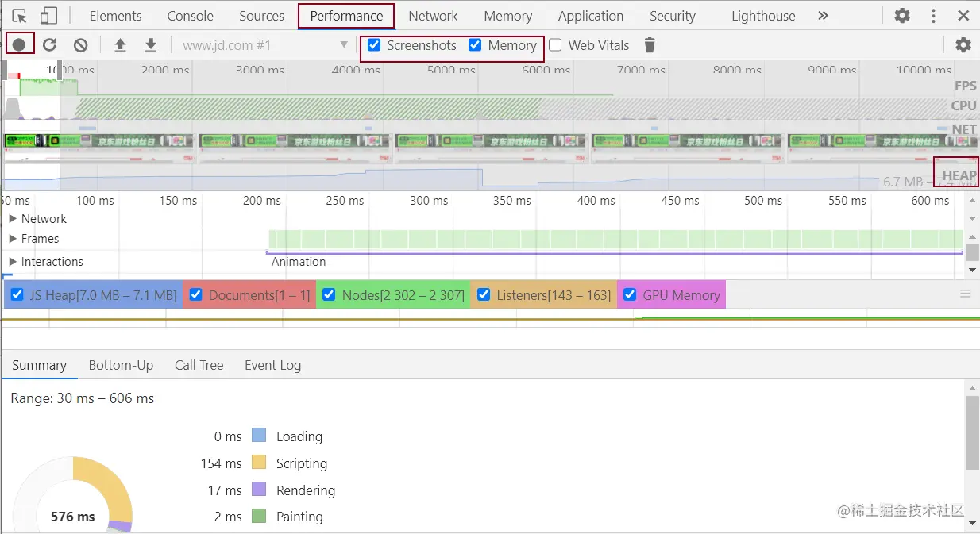The width and height of the screenshot is (980, 534).
Task: Switch to the Elements tab
Action: click(115, 16)
